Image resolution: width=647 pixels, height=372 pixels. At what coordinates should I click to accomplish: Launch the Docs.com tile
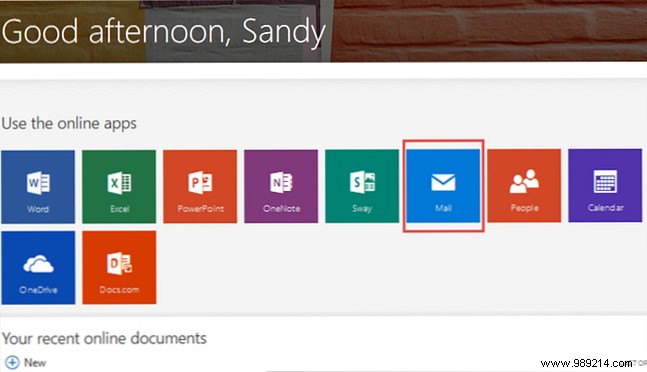tap(119, 268)
